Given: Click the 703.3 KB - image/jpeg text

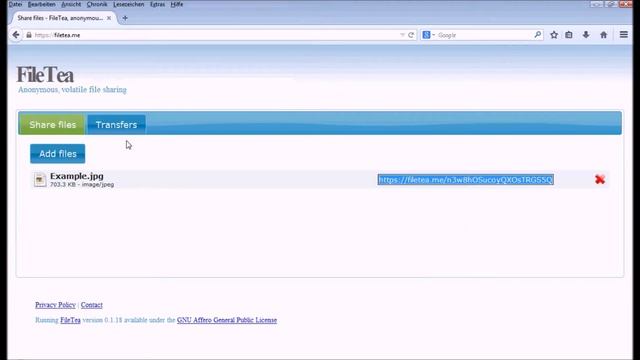Looking at the screenshot, I should point(82,184).
